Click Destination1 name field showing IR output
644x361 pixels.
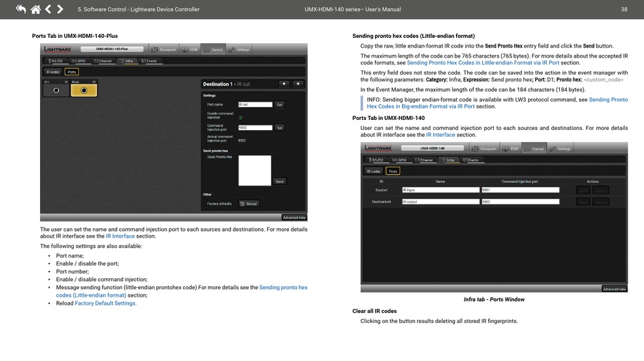point(441,201)
